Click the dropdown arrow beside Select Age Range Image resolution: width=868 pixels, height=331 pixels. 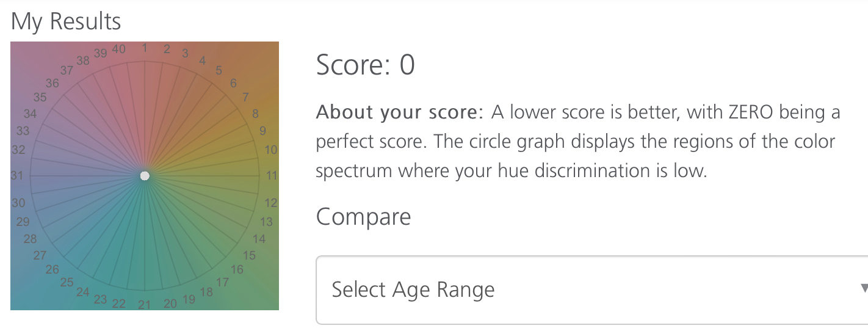863,288
